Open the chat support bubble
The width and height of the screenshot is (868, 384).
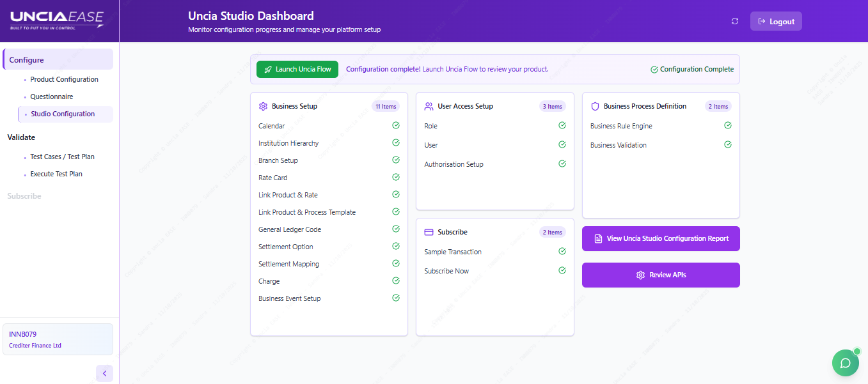(845, 363)
